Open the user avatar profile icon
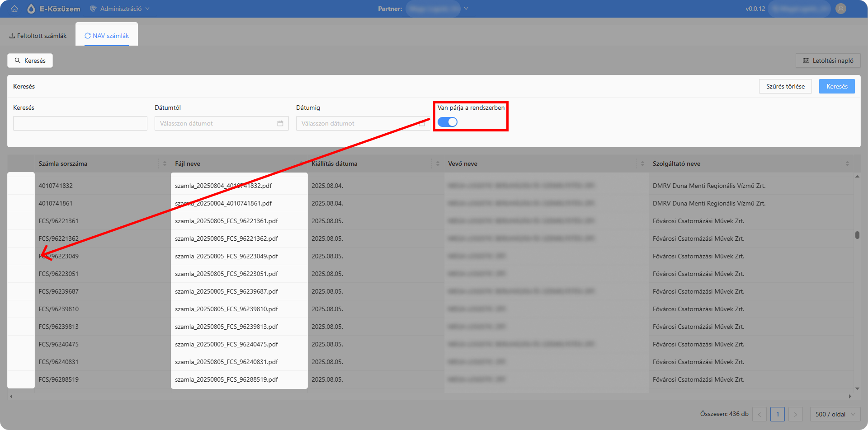Viewport: 868px width, 430px height. point(841,9)
